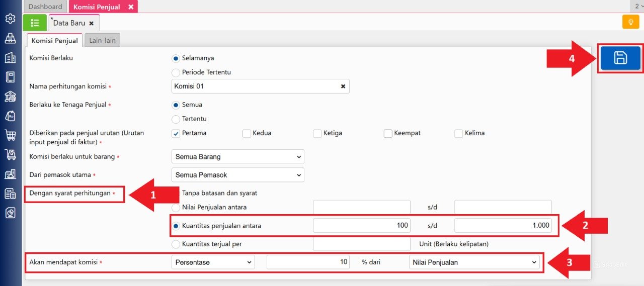Open the settings gear in the sidebar
644x286 pixels.
(10, 19)
